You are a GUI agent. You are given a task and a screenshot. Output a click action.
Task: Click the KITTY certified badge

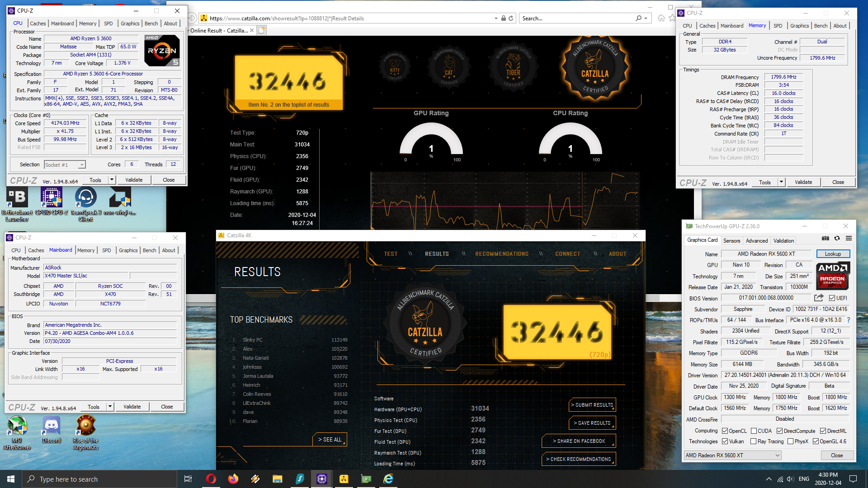(395, 67)
